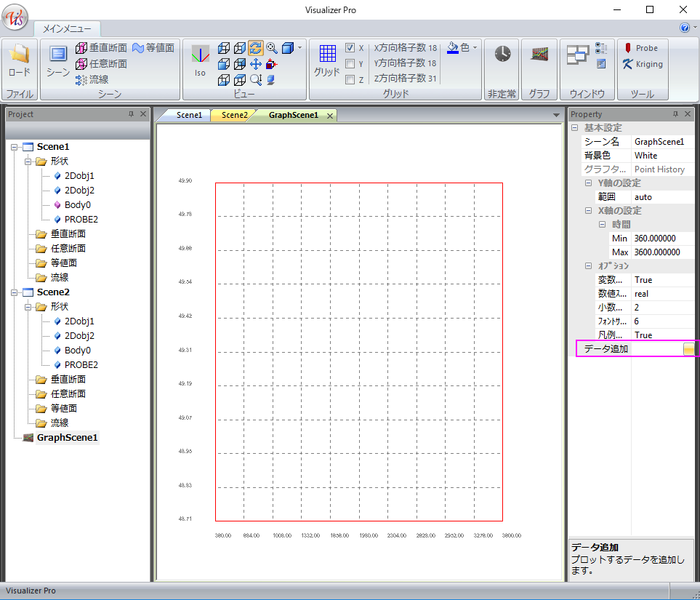Enable the Y grid checkbox
Screen dimensions: 700x600
point(350,64)
